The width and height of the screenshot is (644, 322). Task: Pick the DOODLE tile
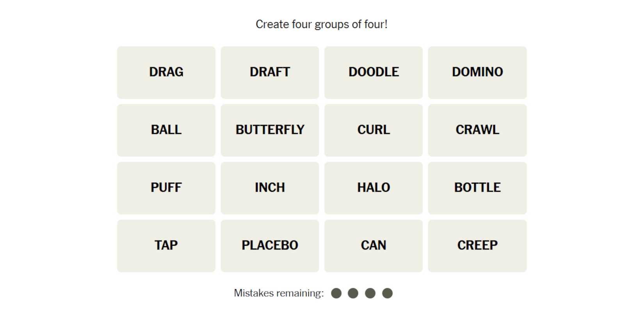tap(374, 72)
